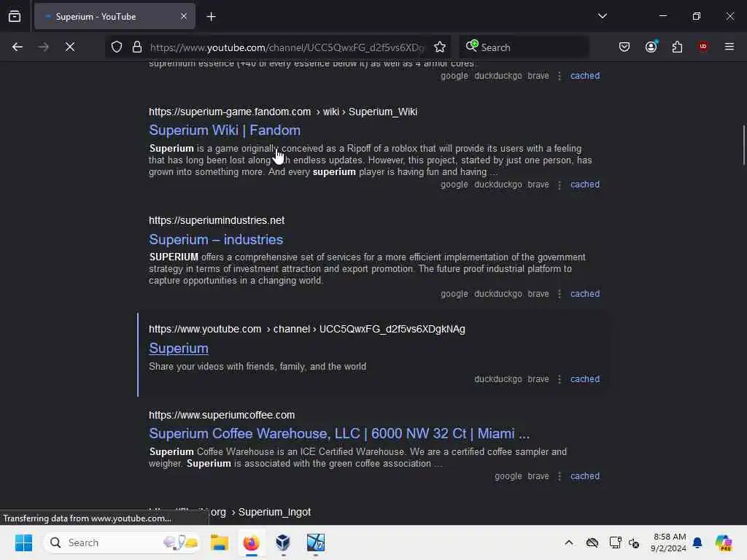The width and height of the screenshot is (747, 560).
Task: Click the Windows taskbar Search box
Action: [x=122, y=542]
